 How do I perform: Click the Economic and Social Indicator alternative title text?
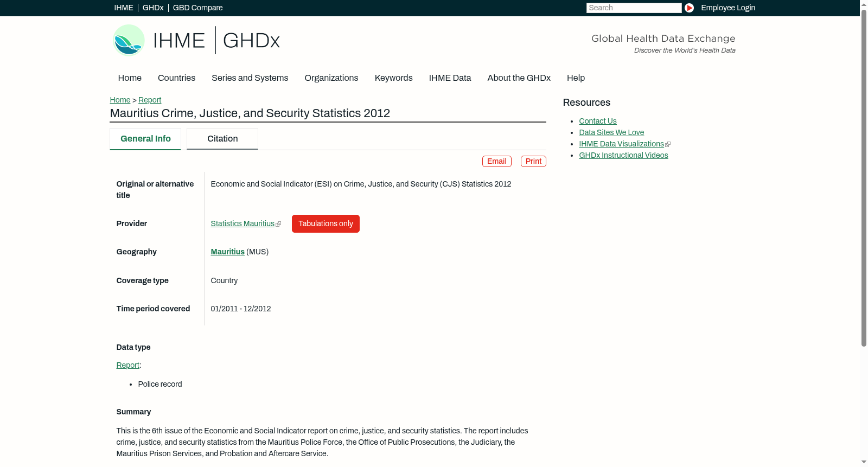(x=361, y=184)
